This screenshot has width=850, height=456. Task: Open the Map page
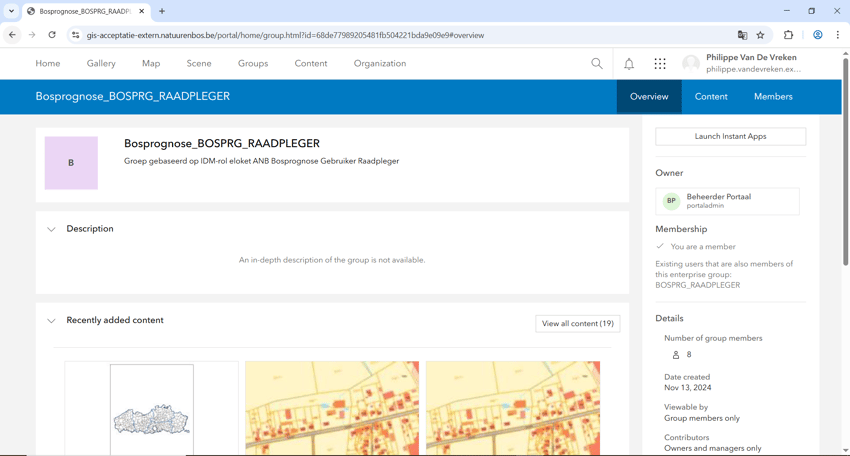click(151, 63)
